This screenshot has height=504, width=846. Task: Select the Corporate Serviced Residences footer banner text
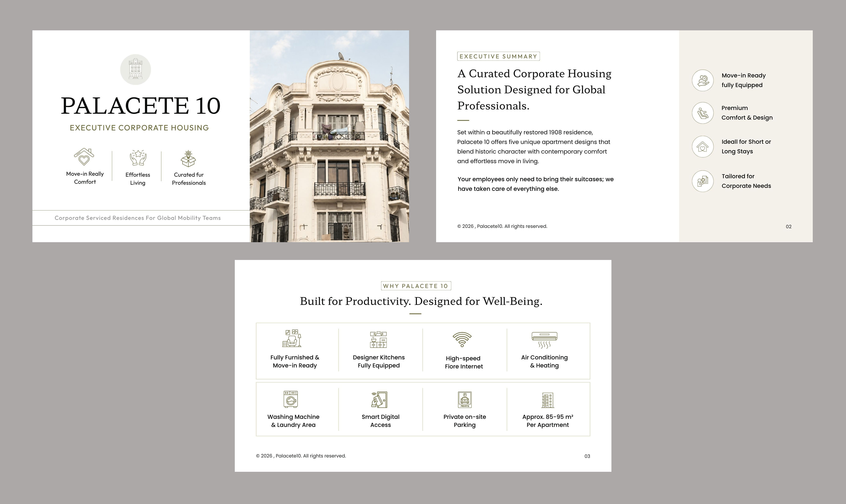point(138,218)
